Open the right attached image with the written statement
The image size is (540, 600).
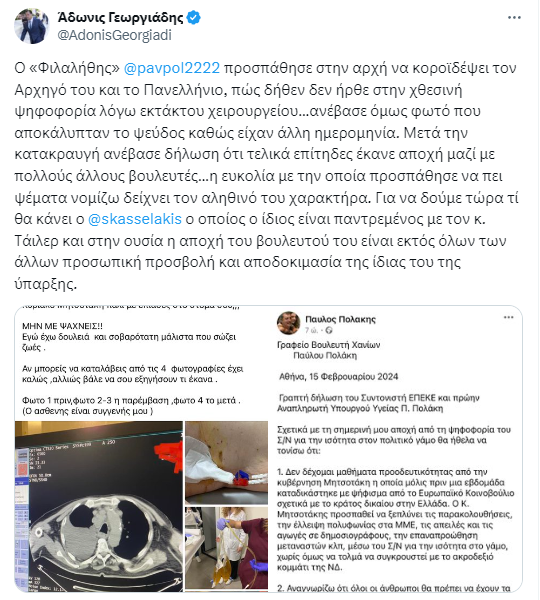tap(396, 449)
